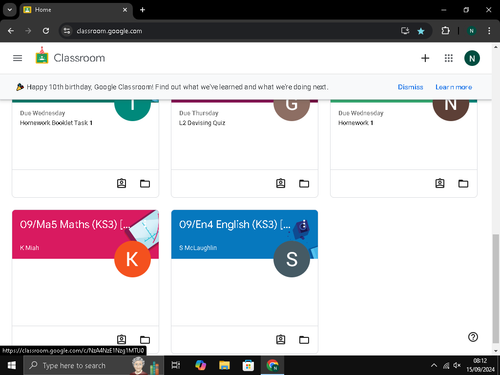Open Drive folder for 09/Ma5 Maths class
Image resolution: width=500 pixels, height=375 pixels.
(x=145, y=340)
